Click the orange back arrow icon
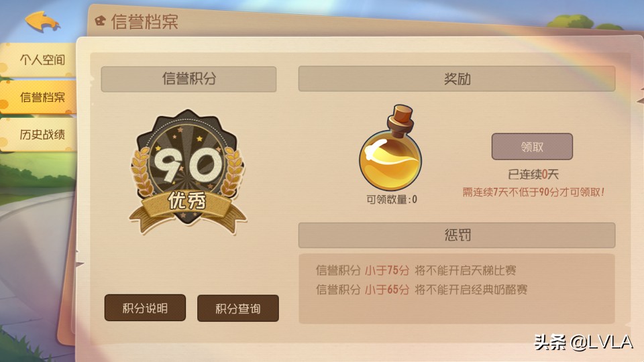 coord(42,21)
